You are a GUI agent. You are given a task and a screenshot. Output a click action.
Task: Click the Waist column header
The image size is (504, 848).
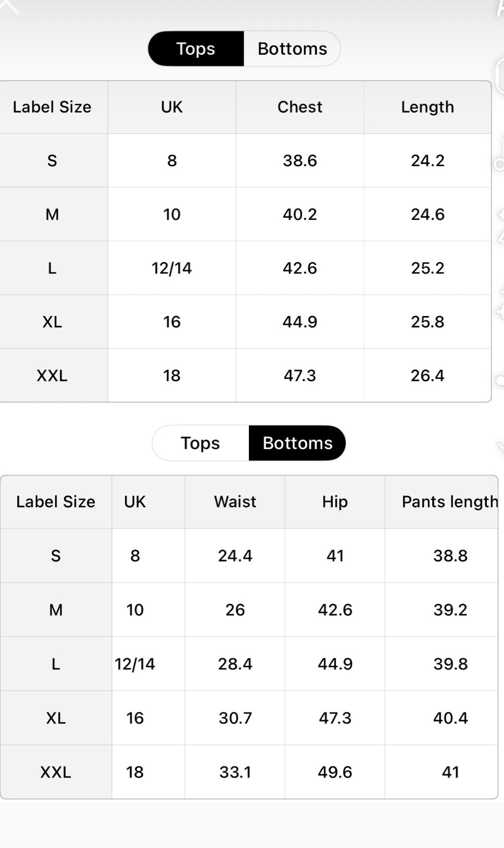click(x=235, y=502)
